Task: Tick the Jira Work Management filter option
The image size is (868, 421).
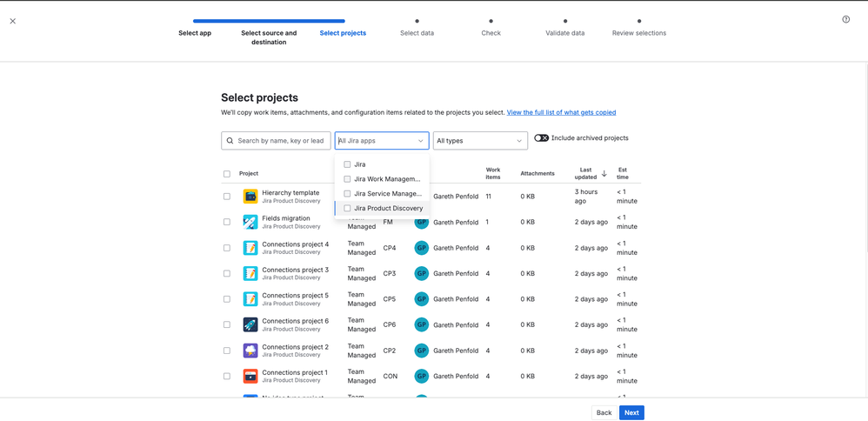Action: pyautogui.click(x=347, y=179)
